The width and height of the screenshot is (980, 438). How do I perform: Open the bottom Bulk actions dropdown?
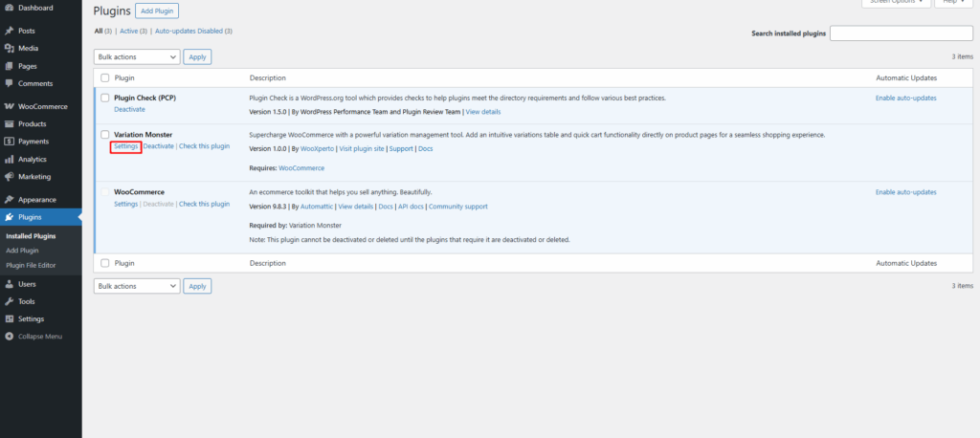pos(137,286)
